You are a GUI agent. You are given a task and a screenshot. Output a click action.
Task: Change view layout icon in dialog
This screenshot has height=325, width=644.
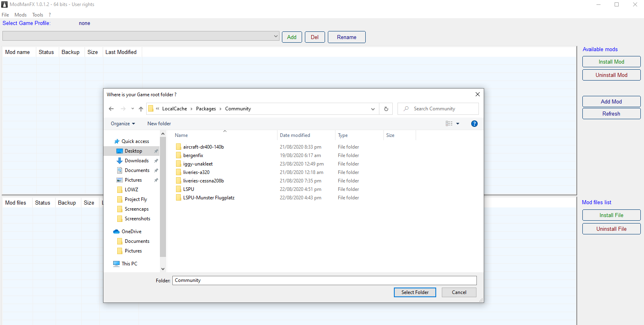pyautogui.click(x=449, y=124)
